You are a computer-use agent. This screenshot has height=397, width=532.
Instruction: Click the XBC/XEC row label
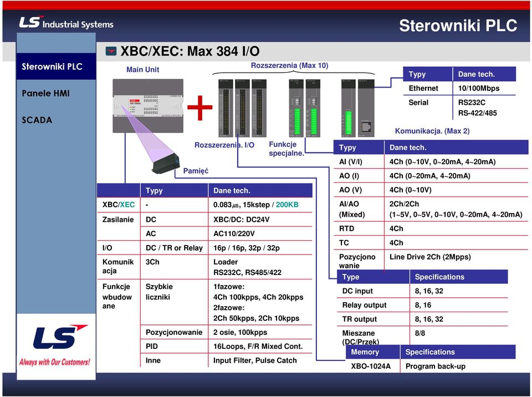coord(119,205)
